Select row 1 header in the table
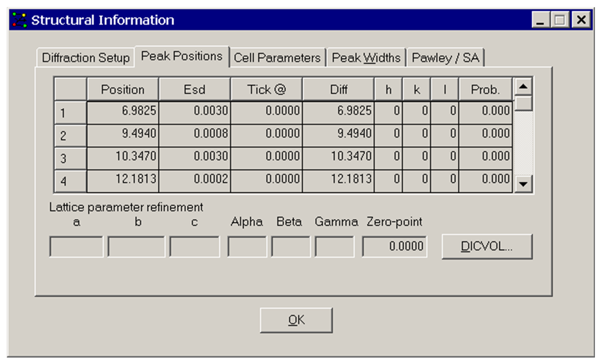The width and height of the screenshot is (602, 364). click(70, 113)
